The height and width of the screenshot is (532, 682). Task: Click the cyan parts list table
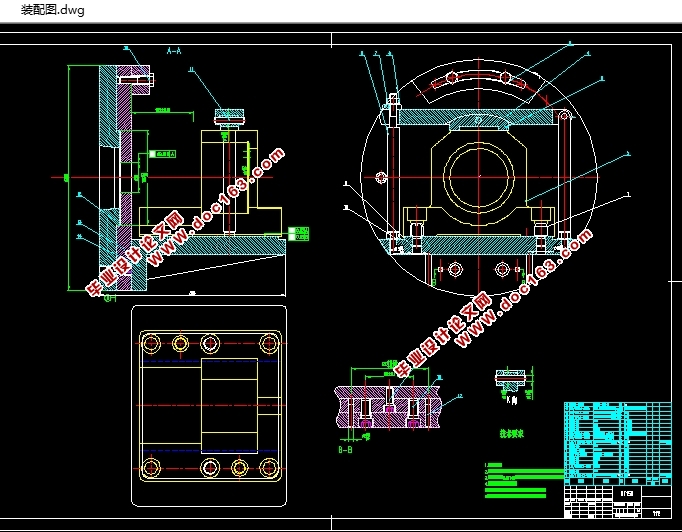pyautogui.click(x=618, y=443)
